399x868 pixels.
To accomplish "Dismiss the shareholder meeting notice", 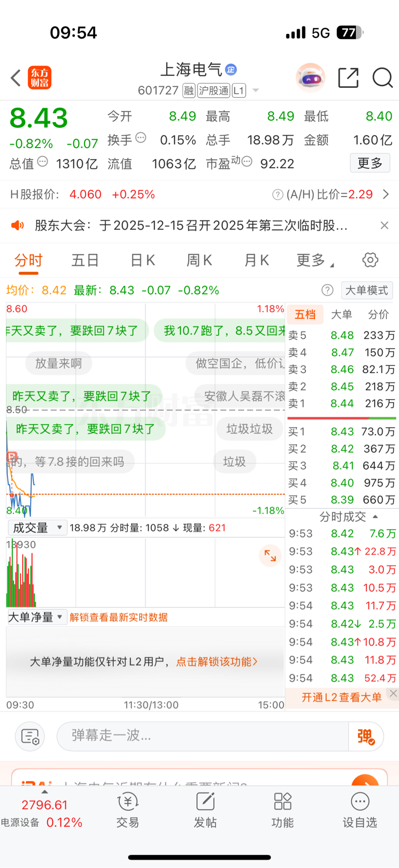I will [x=384, y=225].
